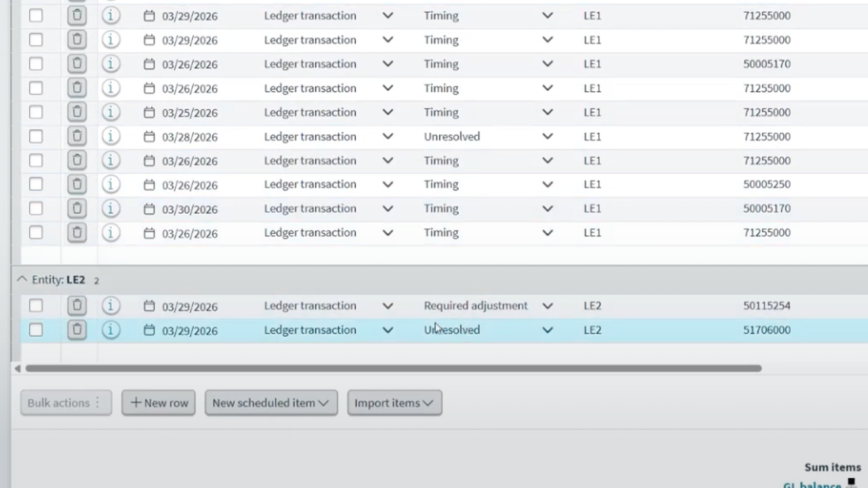Open calendar picker for the 03/25/2026 date

(149, 113)
